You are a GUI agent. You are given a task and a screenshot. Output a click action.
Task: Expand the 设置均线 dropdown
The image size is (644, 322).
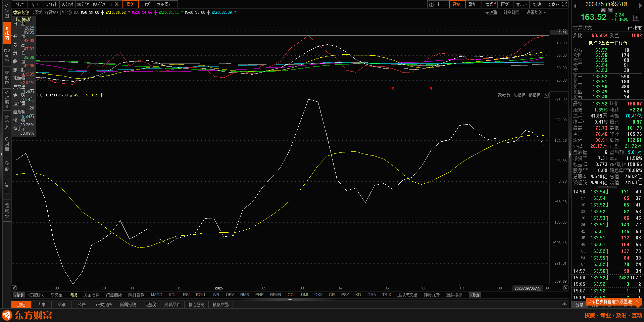point(536,13)
